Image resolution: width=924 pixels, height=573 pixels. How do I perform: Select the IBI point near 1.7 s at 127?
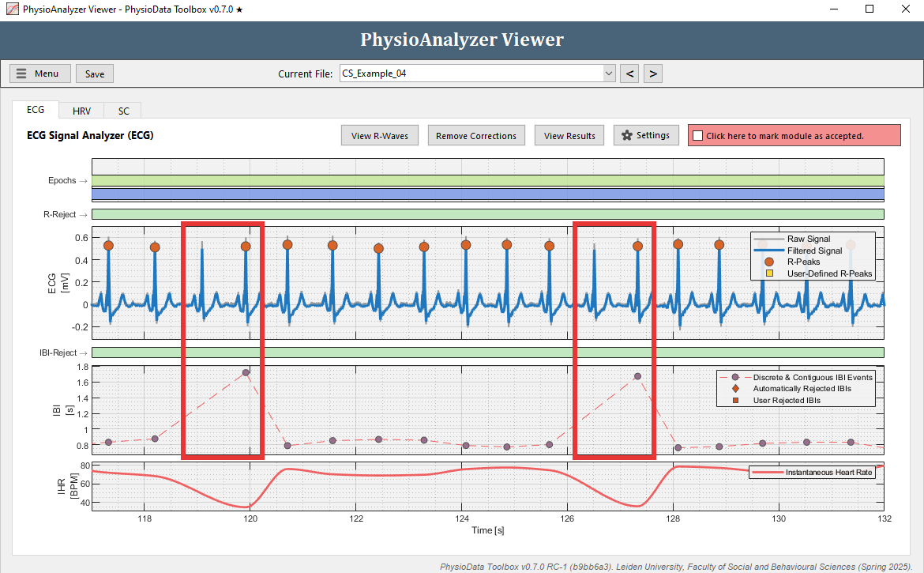(637, 376)
